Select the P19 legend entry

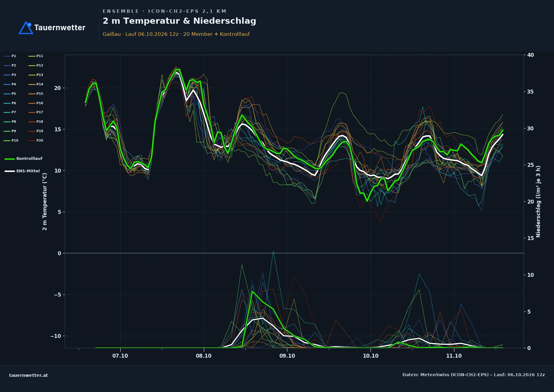(36, 131)
